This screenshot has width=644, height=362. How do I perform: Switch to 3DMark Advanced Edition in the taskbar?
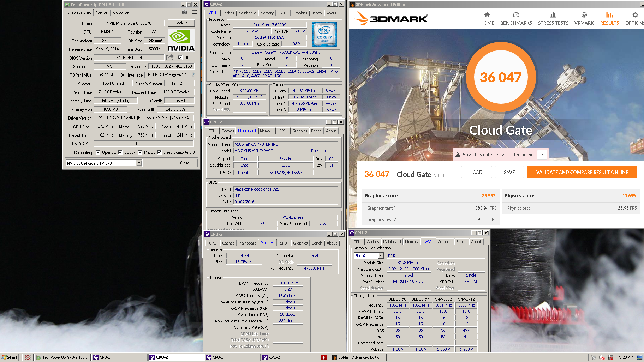[358, 357]
